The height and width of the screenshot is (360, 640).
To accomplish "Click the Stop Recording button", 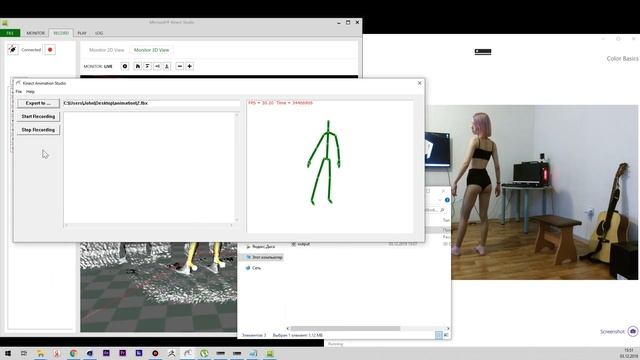I will pos(38,130).
